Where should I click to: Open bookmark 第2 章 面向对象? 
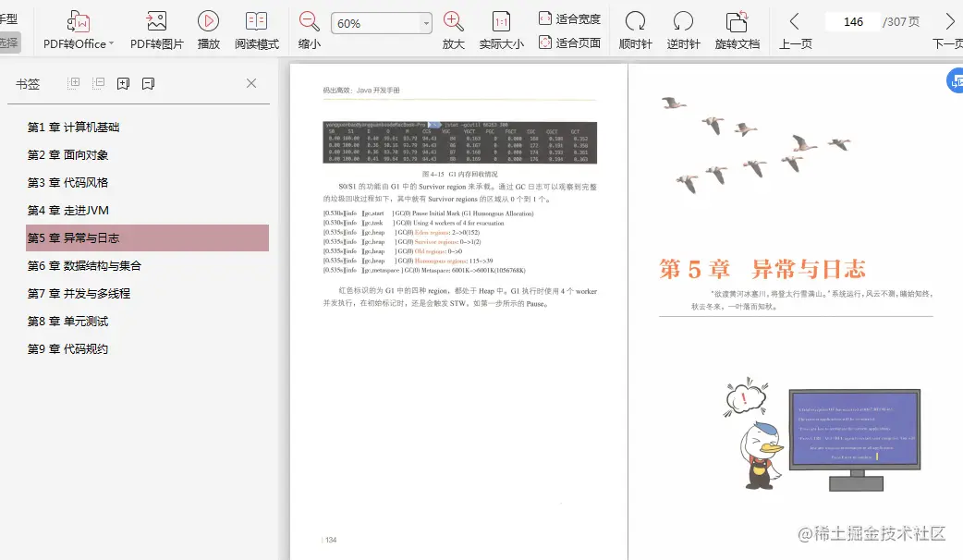[x=67, y=154]
